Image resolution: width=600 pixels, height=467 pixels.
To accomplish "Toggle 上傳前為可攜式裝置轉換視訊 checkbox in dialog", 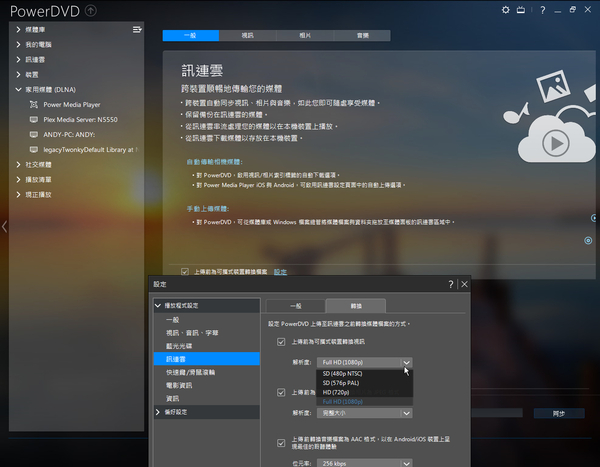I will coord(281,342).
